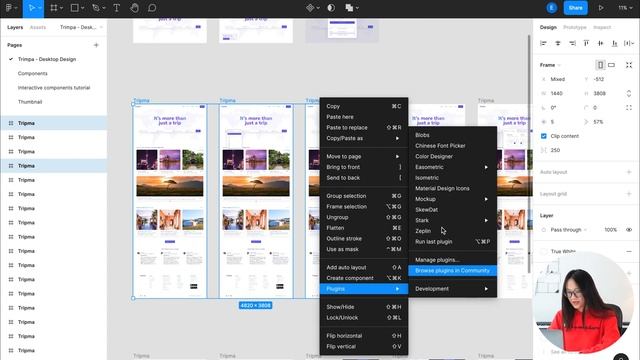Image resolution: width=640 pixels, height=360 pixels.
Task: Click the canvas vertical scrollbar
Action: point(530,154)
